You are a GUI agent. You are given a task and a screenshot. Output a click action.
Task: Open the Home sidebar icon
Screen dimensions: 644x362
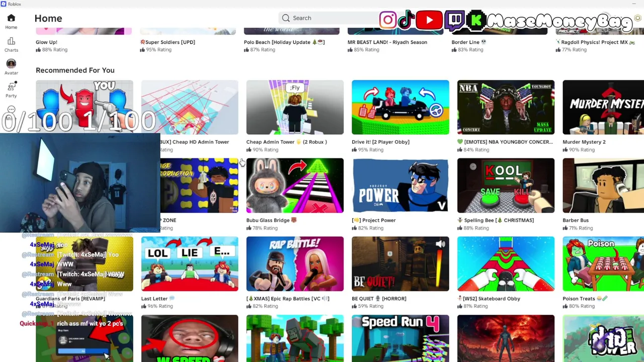coord(11,19)
